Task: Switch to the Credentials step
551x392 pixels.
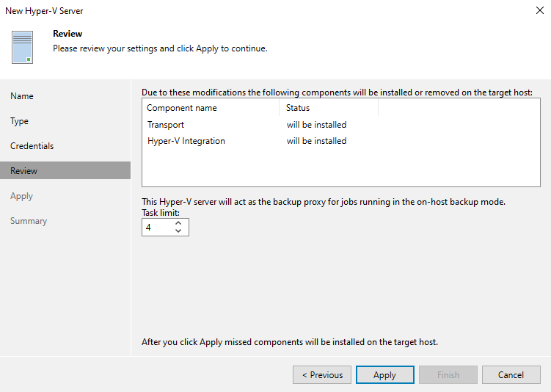Action: [x=32, y=146]
